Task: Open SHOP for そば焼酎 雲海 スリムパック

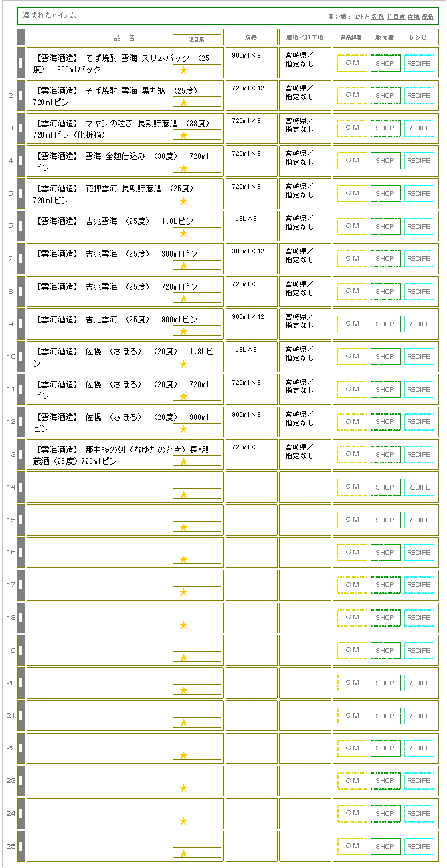Action: (x=385, y=63)
